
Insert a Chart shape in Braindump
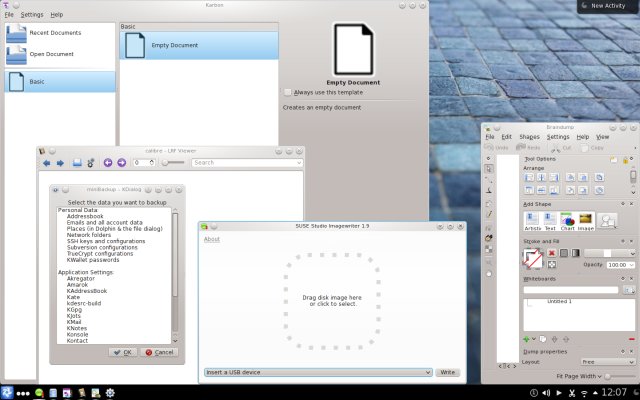tap(567, 219)
